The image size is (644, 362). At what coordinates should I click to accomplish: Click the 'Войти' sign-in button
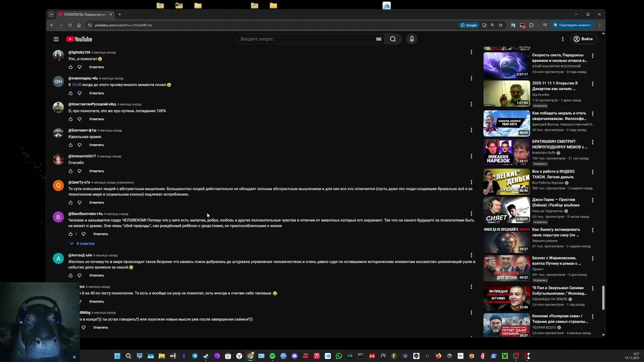click(x=583, y=39)
